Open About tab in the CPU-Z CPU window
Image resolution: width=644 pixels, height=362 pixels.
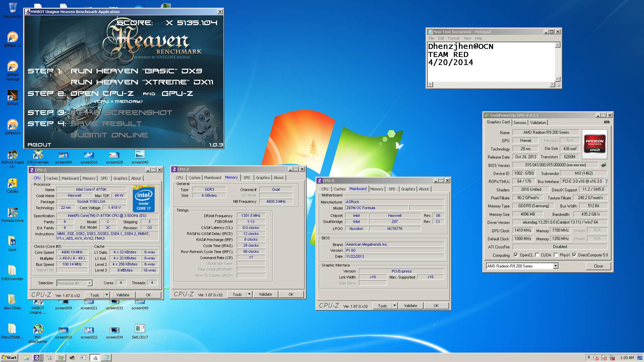point(136,178)
